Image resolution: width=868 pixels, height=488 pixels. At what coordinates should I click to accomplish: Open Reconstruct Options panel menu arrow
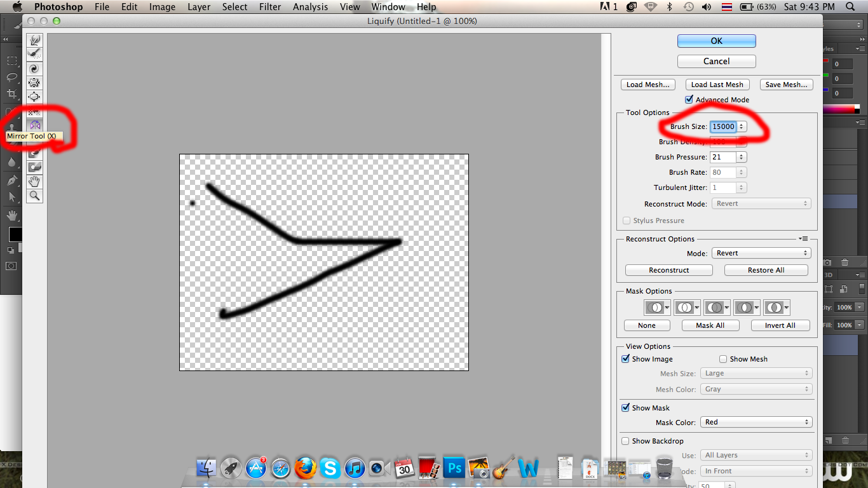point(804,239)
